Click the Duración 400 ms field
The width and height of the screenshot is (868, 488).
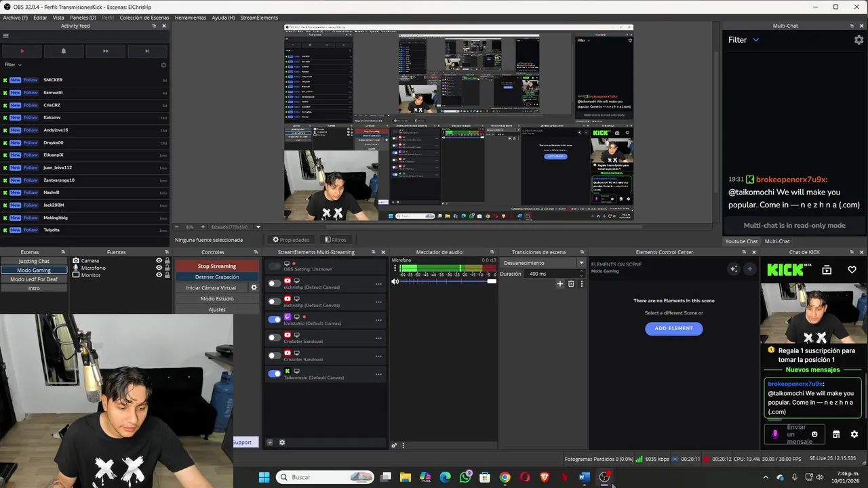coord(555,274)
